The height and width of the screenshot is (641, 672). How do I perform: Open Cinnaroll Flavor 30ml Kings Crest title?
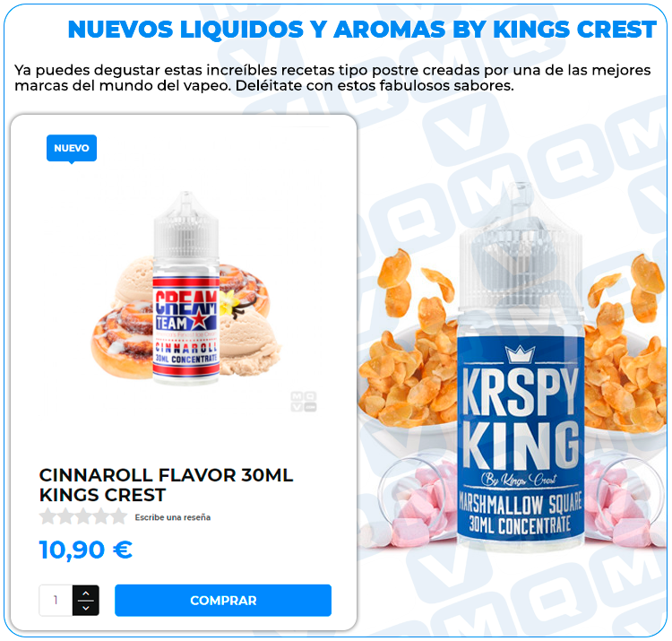point(167,485)
